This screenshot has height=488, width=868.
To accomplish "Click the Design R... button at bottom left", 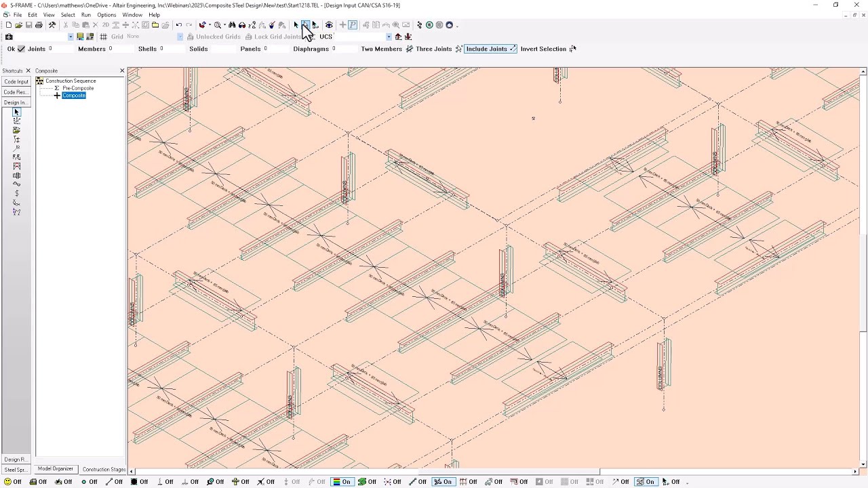I will 16,460.
